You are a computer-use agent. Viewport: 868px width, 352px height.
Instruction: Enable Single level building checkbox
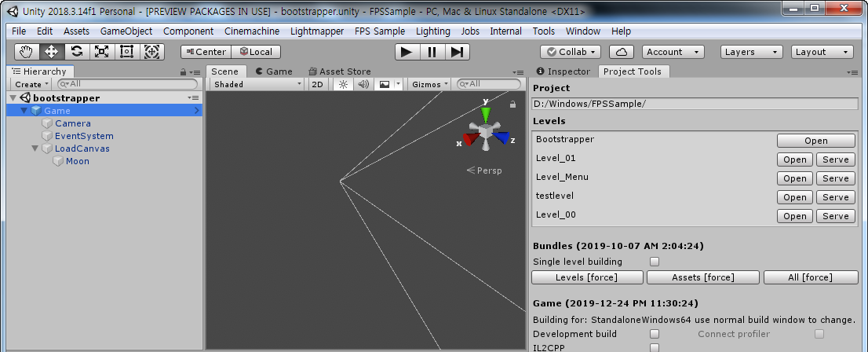tap(655, 262)
